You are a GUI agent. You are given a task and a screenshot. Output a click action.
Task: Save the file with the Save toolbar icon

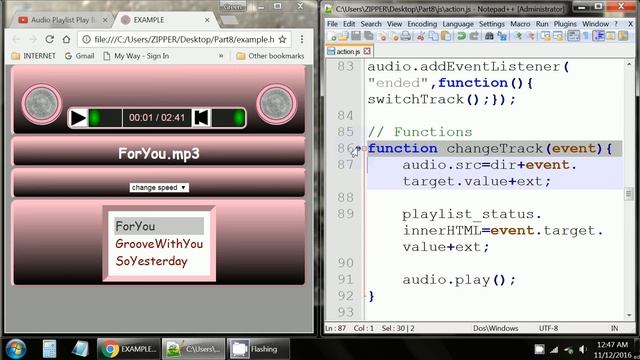click(356, 36)
